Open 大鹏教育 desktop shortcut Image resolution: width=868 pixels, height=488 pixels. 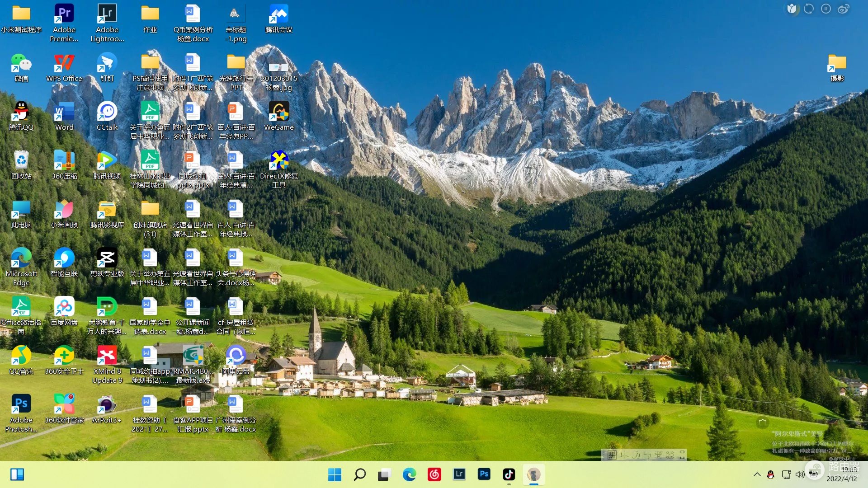(107, 316)
